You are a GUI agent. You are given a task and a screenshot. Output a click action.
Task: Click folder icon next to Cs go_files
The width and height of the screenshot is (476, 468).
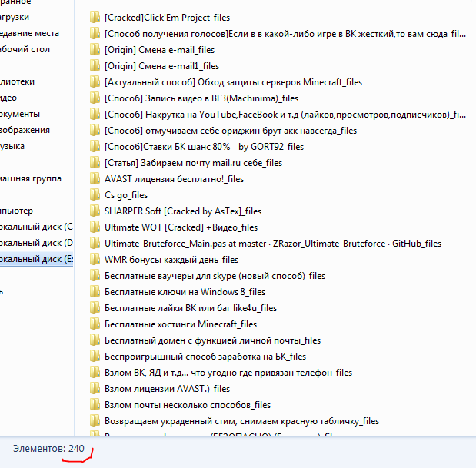tap(95, 194)
